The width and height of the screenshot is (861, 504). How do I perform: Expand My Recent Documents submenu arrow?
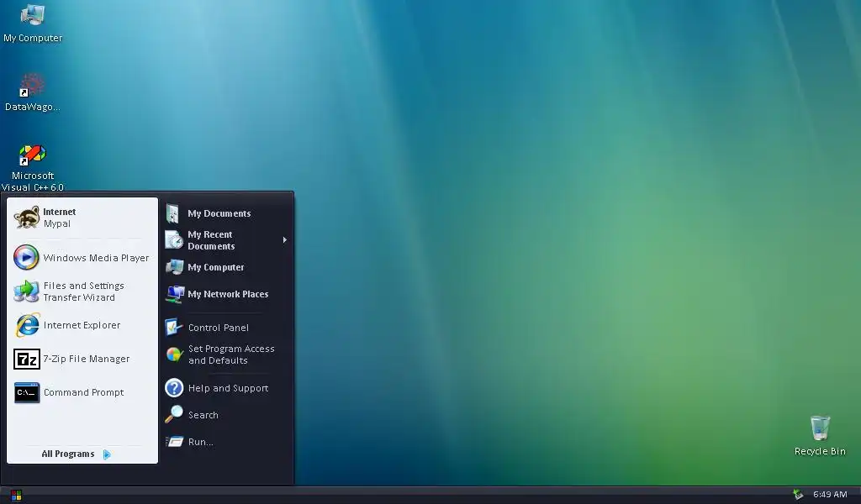(284, 239)
